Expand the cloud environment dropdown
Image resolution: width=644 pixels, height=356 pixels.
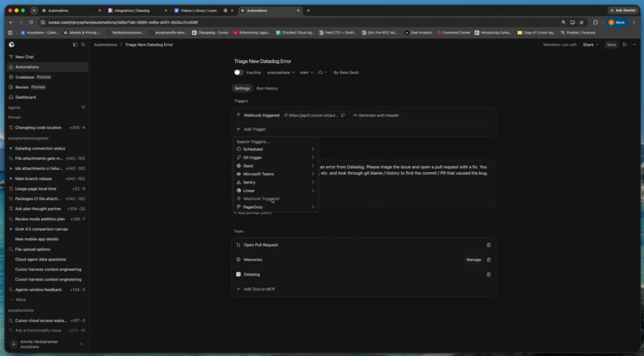pos(322,73)
